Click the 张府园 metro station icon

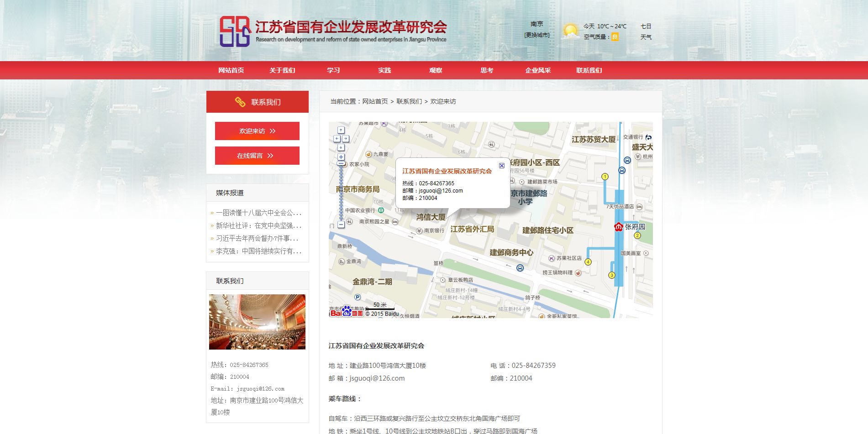coord(619,227)
